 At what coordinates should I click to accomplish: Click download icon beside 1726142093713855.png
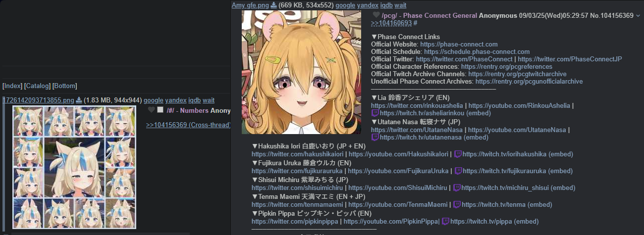[79, 100]
